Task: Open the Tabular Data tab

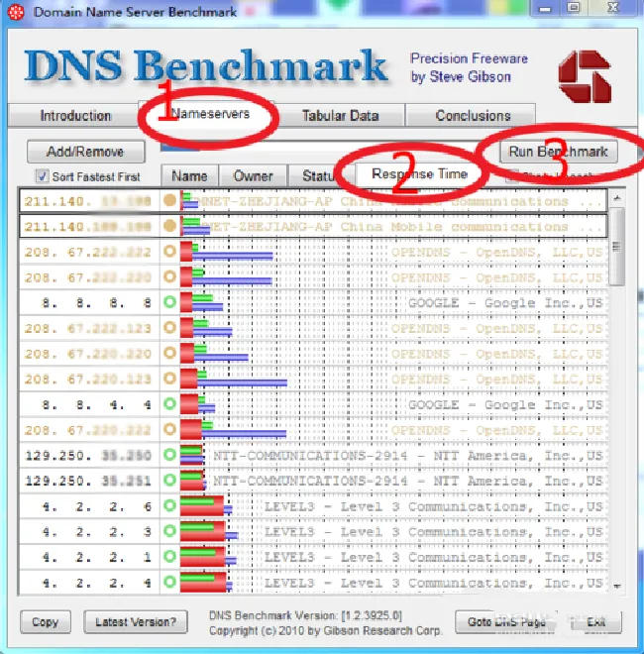Action: [341, 116]
